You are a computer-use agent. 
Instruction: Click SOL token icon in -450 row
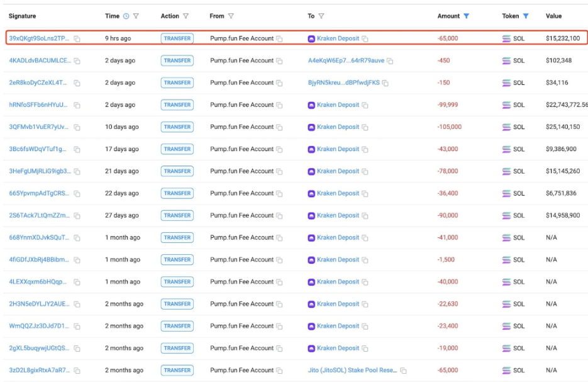[506, 61]
